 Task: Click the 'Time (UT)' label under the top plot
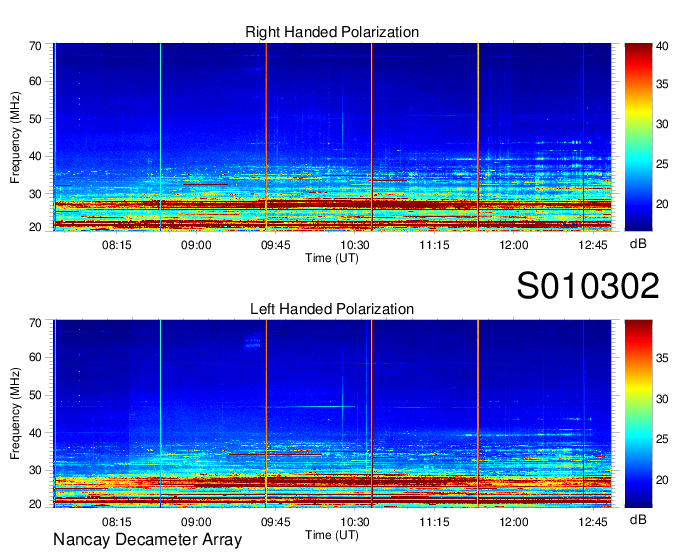click(x=332, y=258)
